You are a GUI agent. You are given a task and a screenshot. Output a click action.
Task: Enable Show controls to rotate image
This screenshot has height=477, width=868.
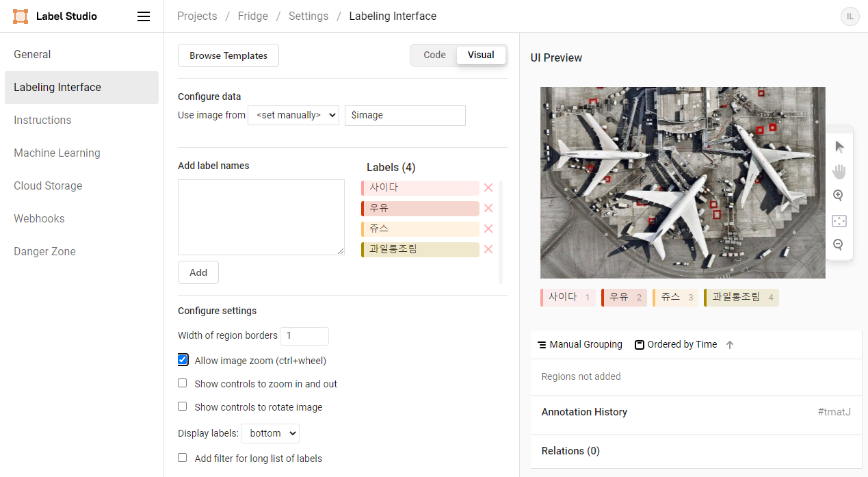(x=183, y=407)
